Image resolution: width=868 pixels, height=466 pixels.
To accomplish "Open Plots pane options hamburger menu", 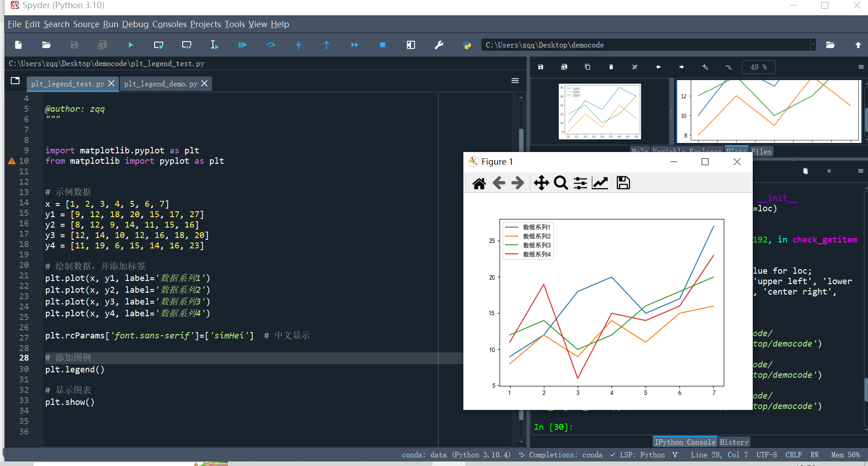I will point(861,67).
